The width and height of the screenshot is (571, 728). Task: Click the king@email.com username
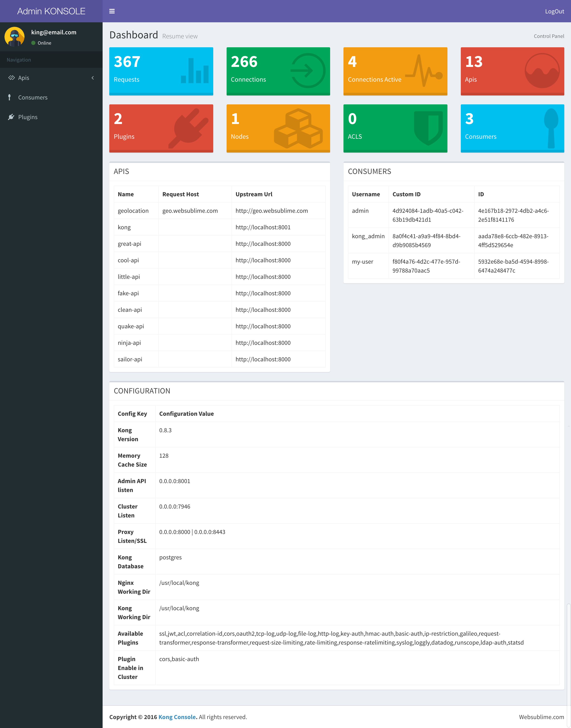54,32
